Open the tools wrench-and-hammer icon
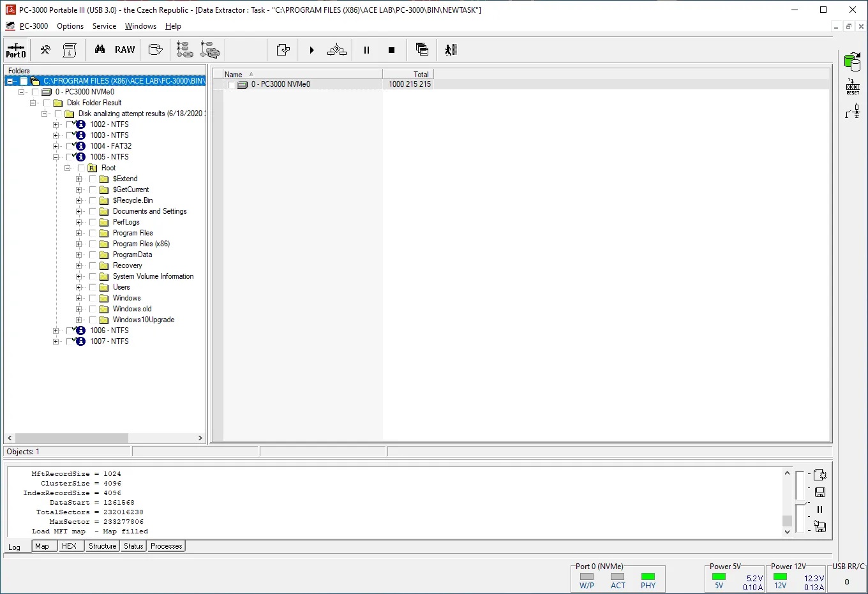 (45, 50)
